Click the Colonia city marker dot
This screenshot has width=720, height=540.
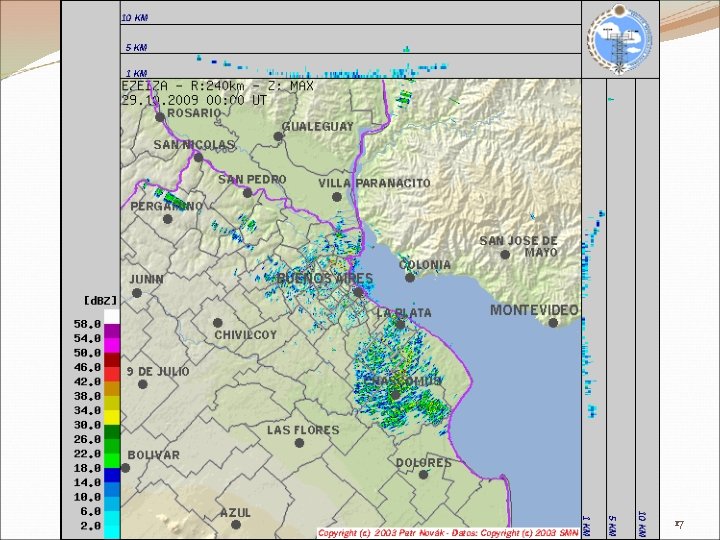click(x=410, y=277)
